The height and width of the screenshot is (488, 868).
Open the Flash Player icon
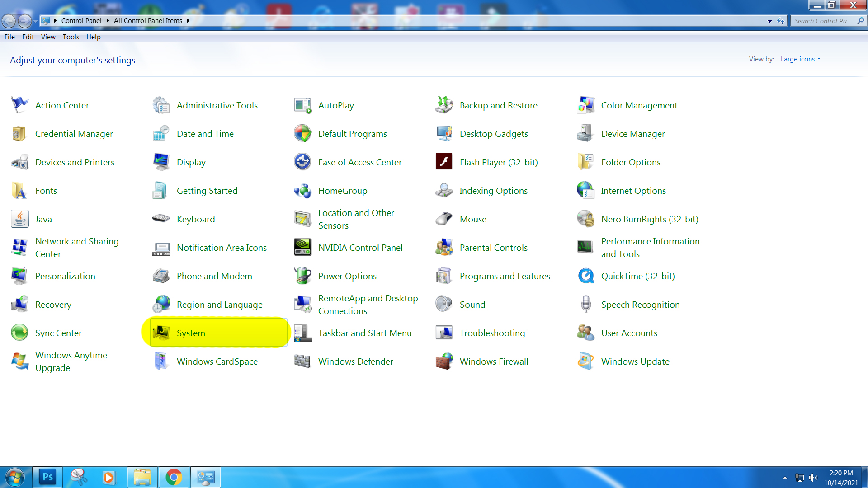[x=444, y=162]
